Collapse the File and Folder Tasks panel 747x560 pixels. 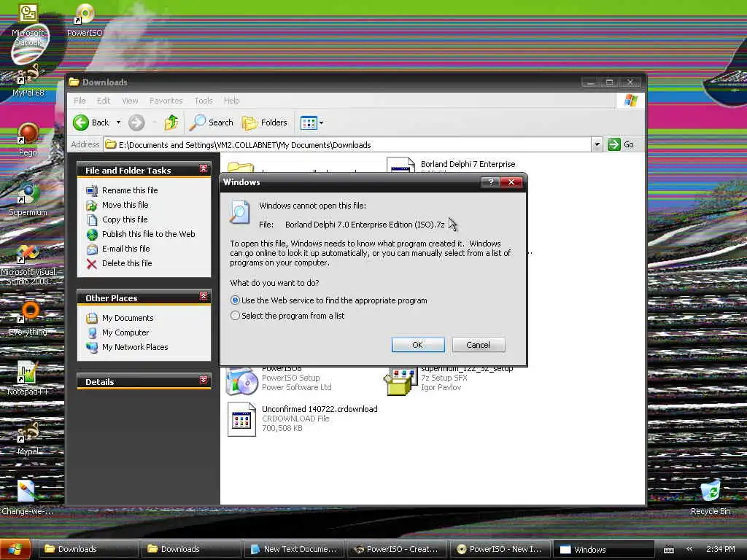[204, 169]
